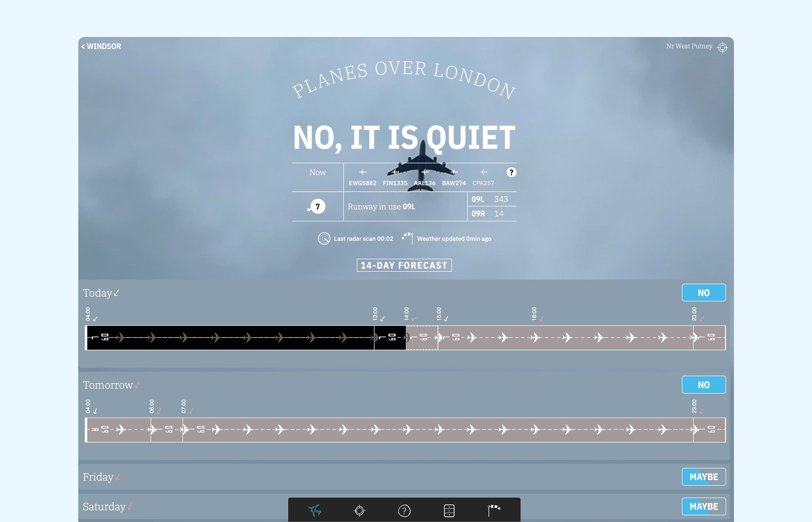Open help from bottom toolbar question icon
Image resolution: width=812 pixels, height=522 pixels.
(404, 510)
